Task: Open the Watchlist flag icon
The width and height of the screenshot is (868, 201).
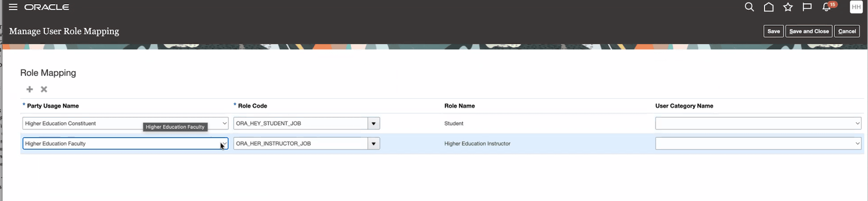Action: pyautogui.click(x=807, y=7)
